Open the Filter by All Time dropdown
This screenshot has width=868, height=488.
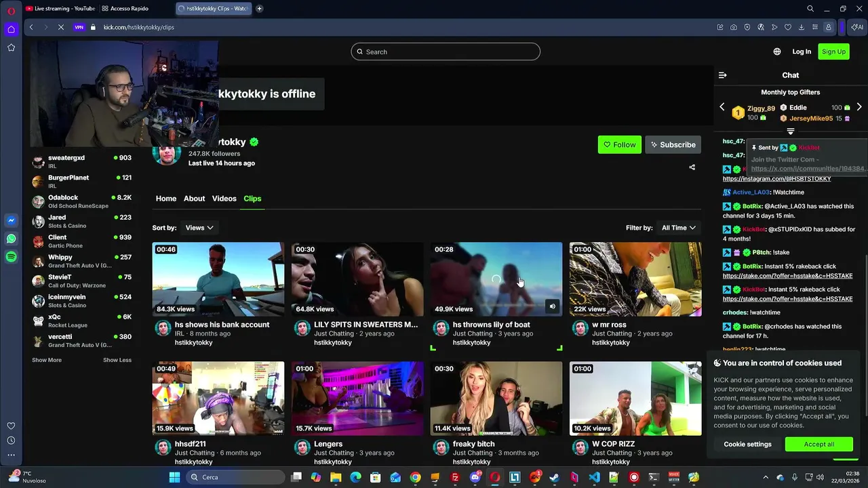coord(679,228)
